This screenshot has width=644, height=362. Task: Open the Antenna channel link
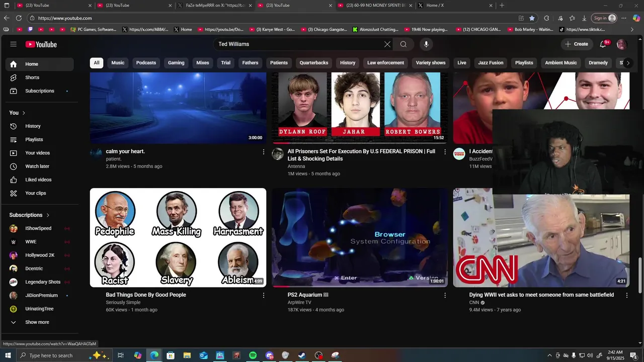coord(296,166)
